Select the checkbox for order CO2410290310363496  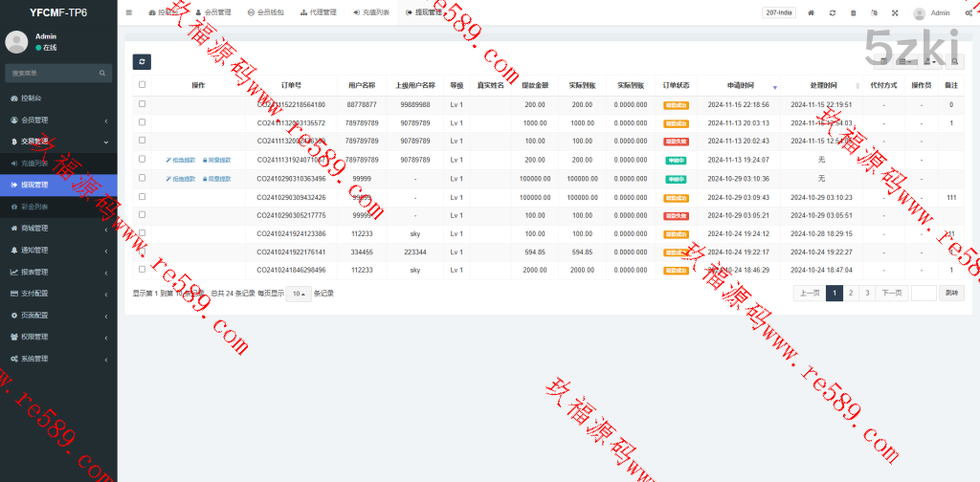(x=143, y=178)
